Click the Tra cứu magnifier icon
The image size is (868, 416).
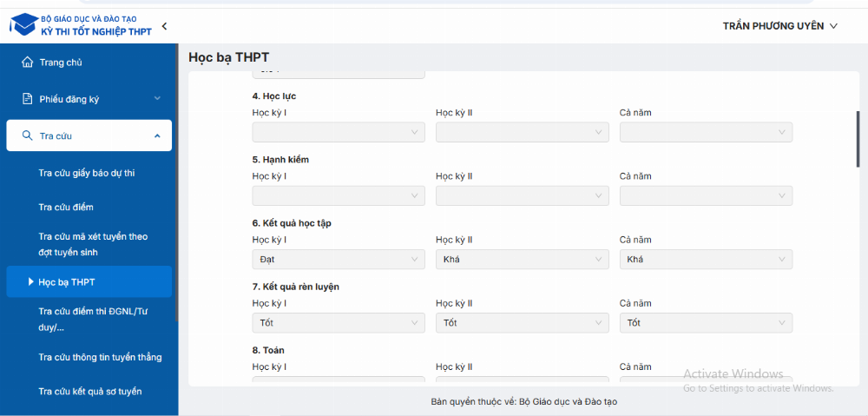click(x=27, y=135)
